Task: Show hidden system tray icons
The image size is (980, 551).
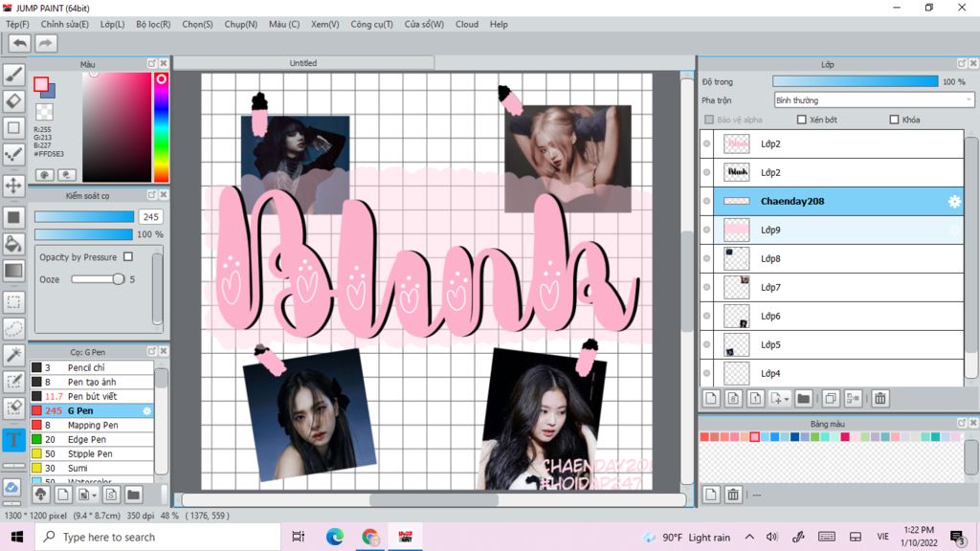Action: (x=749, y=537)
